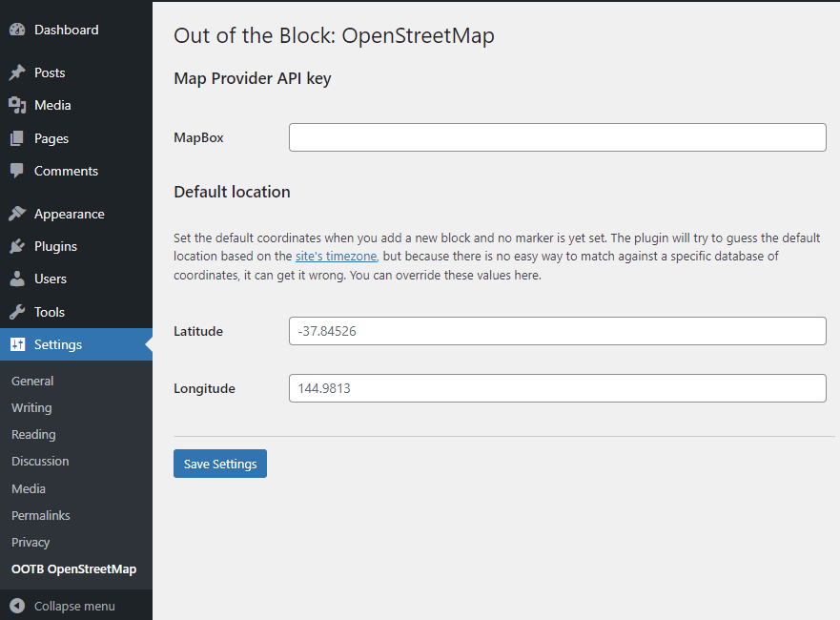This screenshot has width=840, height=620.
Task: Click into the Longitude input field
Action: point(557,388)
